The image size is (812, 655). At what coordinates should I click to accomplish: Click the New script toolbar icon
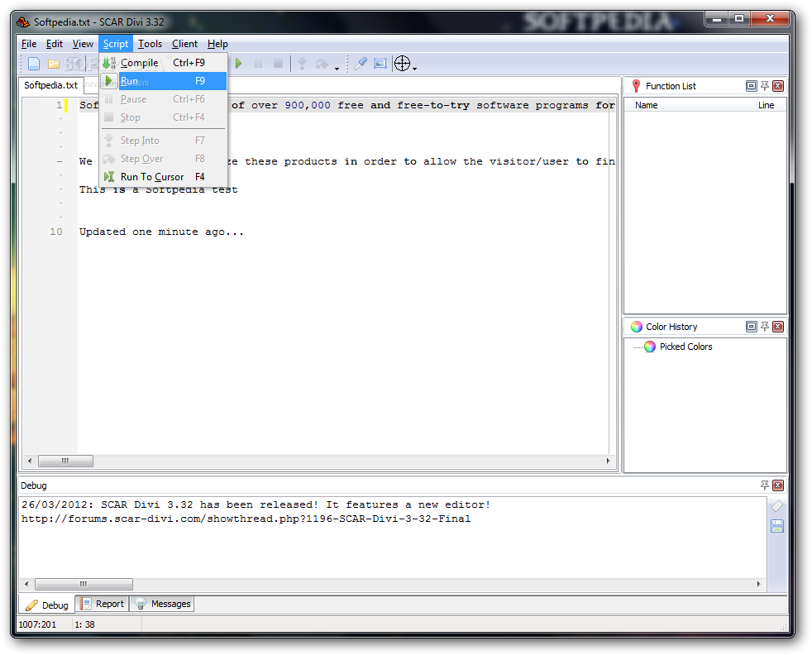tap(34, 64)
